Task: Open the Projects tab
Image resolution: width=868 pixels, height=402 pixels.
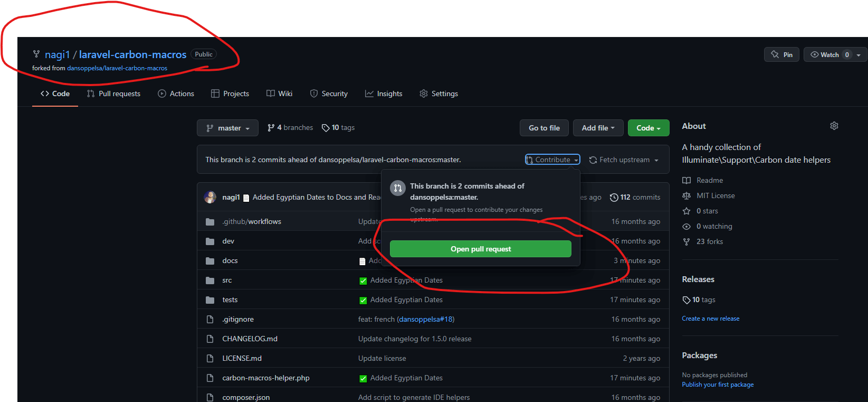Action: [x=230, y=94]
